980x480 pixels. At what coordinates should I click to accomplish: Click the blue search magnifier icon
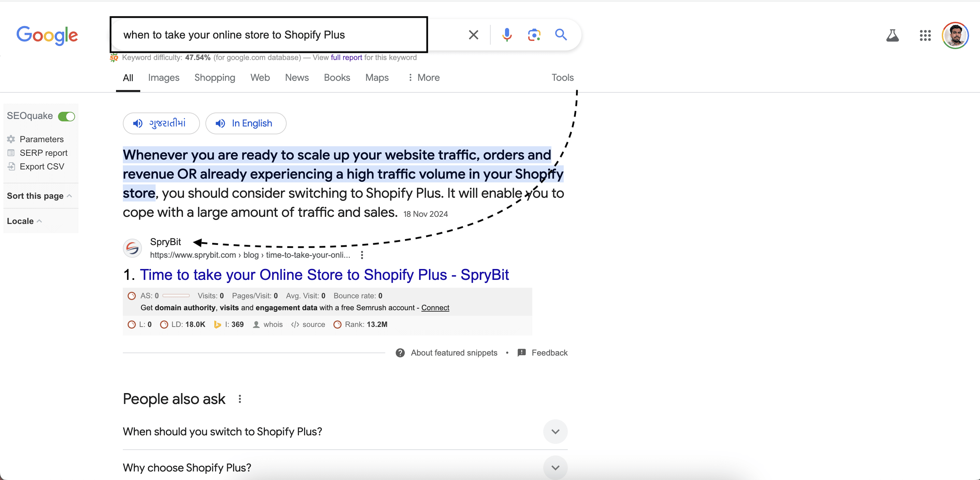[561, 35]
